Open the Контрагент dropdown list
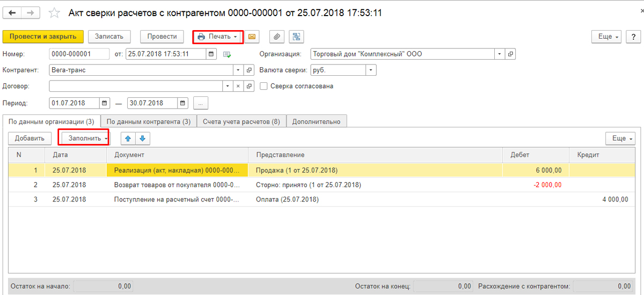The width and height of the screenshot is (644, 295). point(239,70)
